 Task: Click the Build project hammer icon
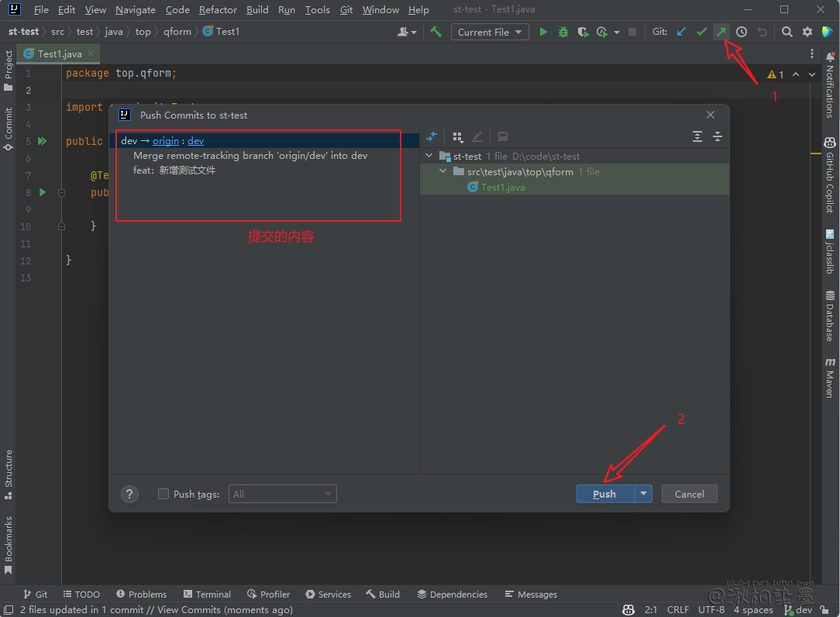(x=436, y=32)
